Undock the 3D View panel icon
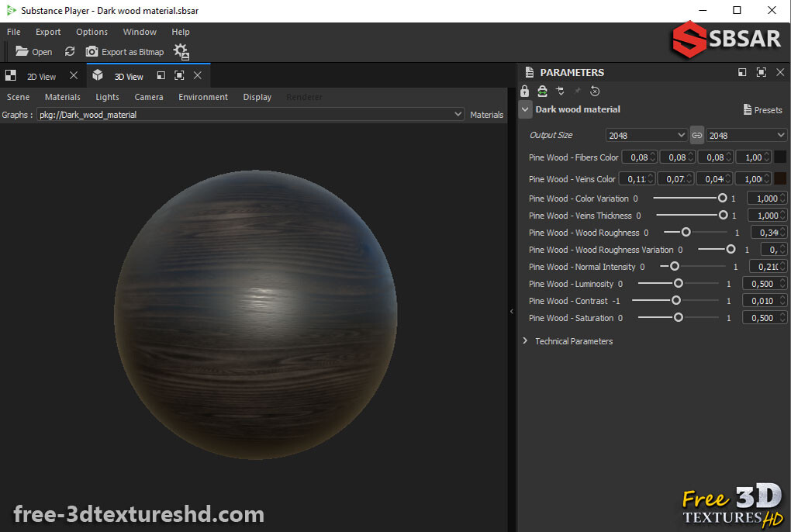This screenshot has width=791, height=532. click(x=161, y=75)
